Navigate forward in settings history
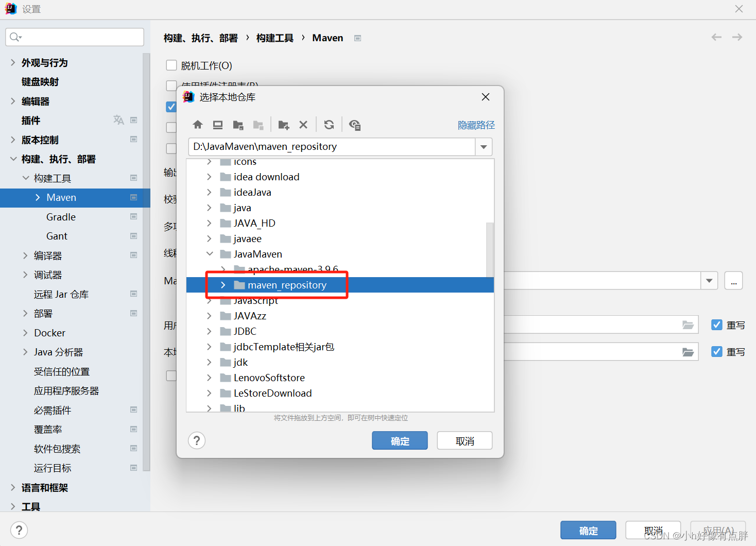 pos(737,37)
